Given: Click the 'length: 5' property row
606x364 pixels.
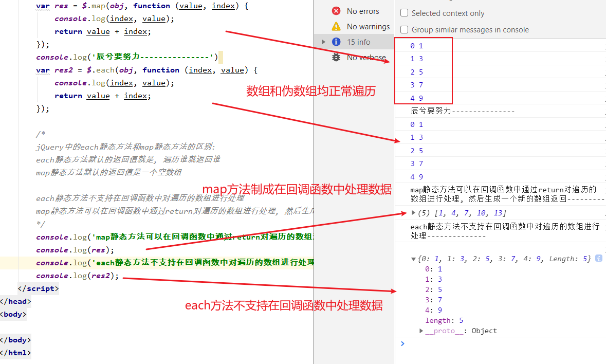Looking at the screenshot, I should tap(444, 320).
